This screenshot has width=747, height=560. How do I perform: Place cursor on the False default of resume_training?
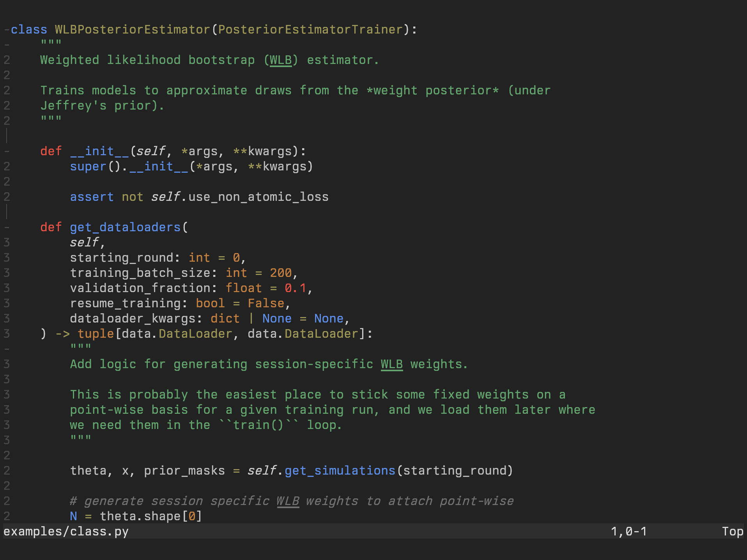(266, 303)
